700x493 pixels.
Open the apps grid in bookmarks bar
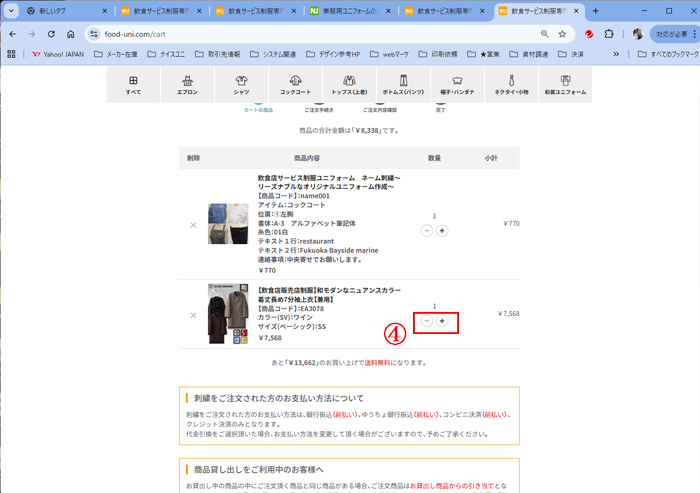(x=11, y=54)
